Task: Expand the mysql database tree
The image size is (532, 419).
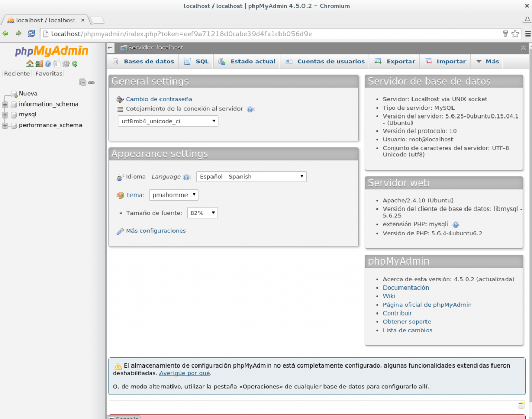Action: (x=4, y=114)
